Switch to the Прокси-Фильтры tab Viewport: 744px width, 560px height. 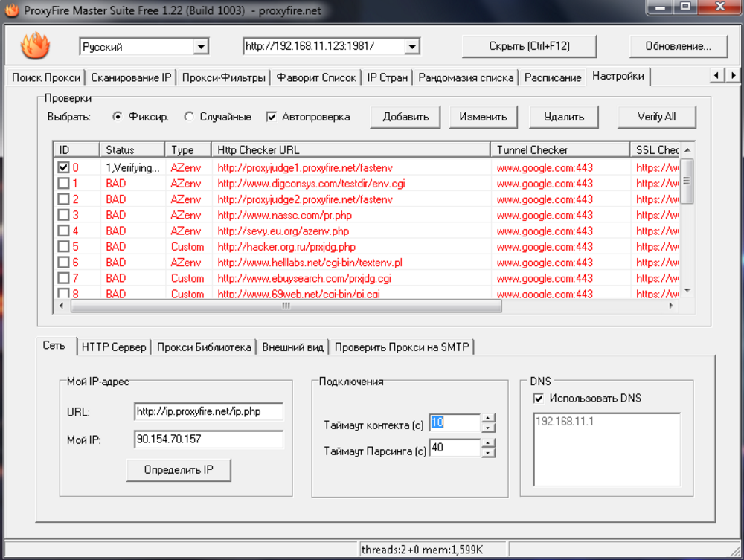coord(223,77)
